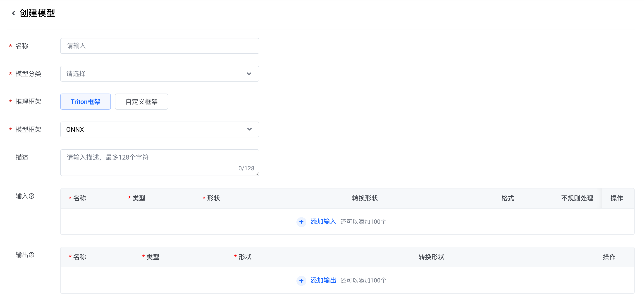Open the 模型分类 dropdown
Viewport: 644px width, 301px height.
[x=160, y=74]
